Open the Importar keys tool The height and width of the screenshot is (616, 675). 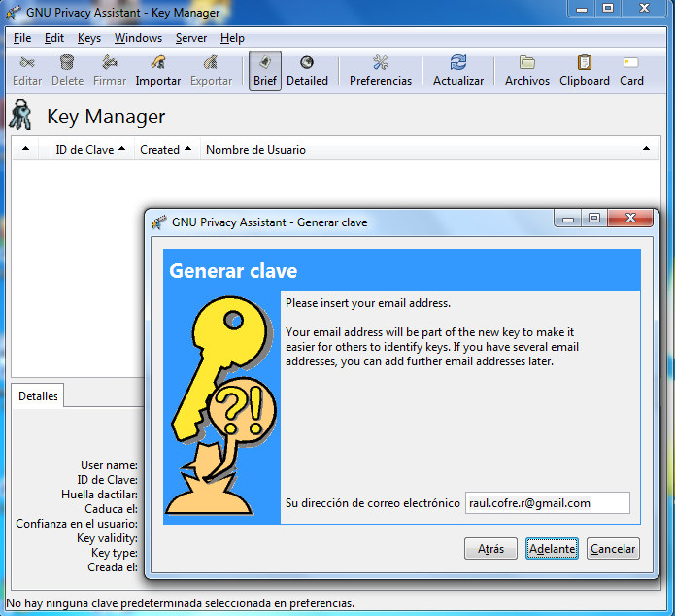tap(158, 71)
